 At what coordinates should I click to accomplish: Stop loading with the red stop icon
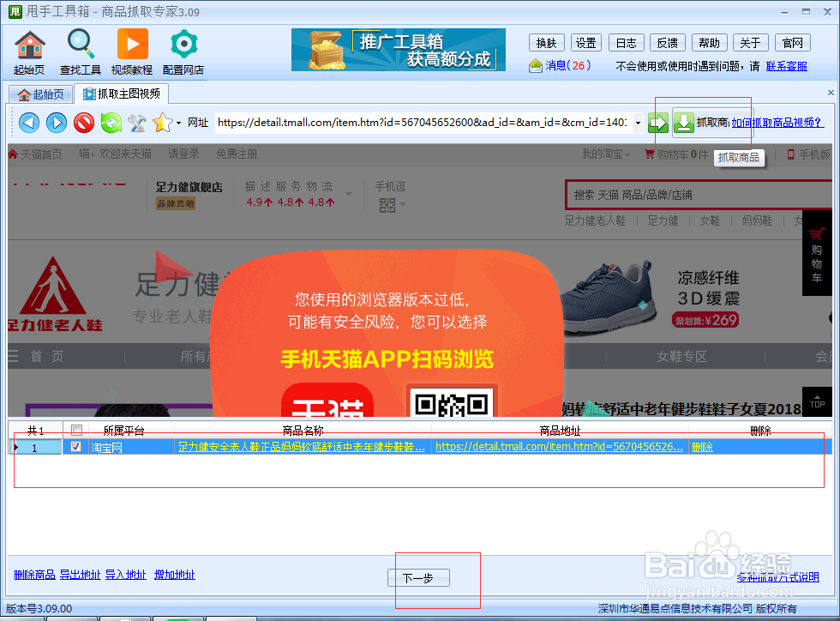(84, 123)
